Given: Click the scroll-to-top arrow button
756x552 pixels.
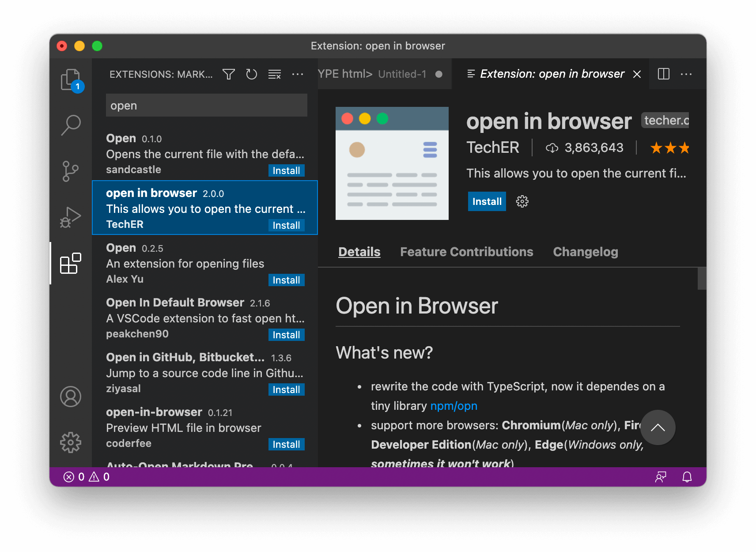Looking at the screenshot, I should (x=658, y=427).
